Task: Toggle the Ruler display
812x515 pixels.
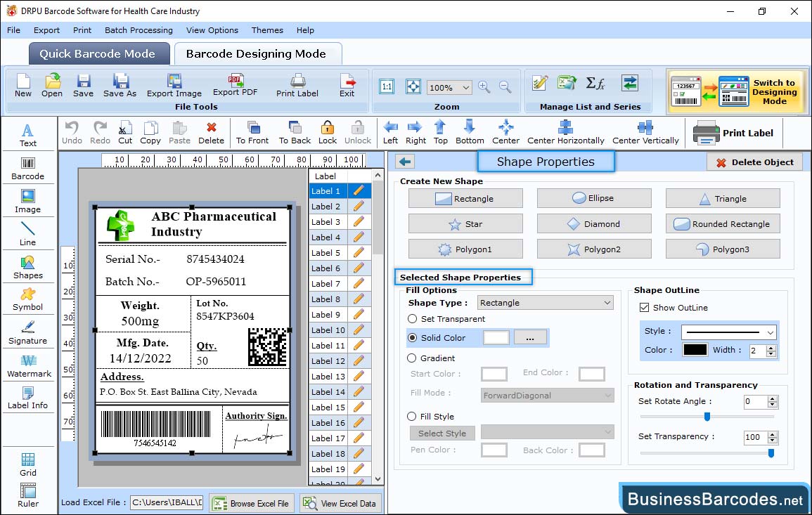Action: [28, 495]
